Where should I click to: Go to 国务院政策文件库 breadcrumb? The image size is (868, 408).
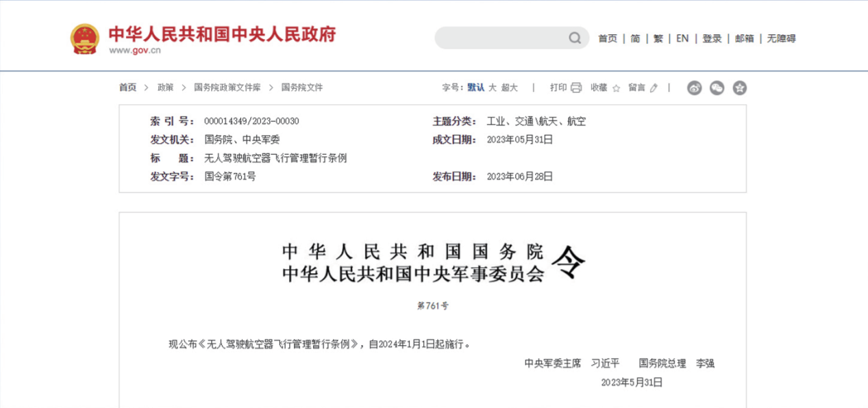(227, 88)
